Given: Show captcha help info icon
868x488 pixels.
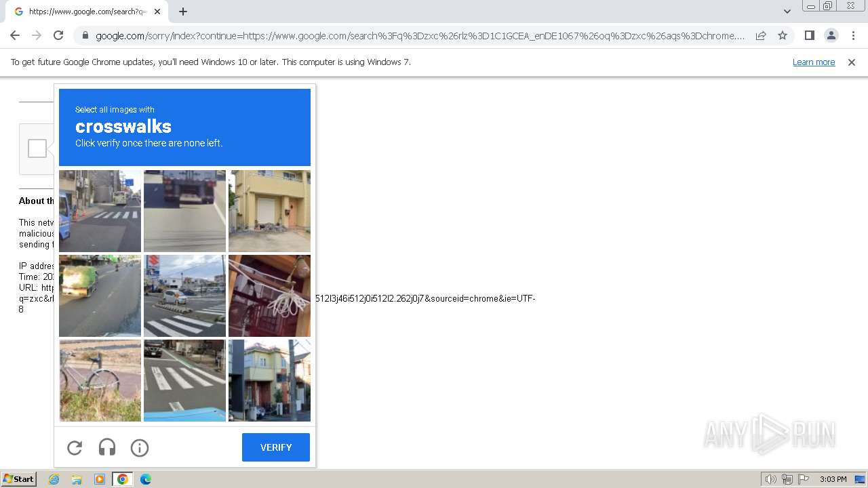Looking at the screenshot, I should (140, 447).
